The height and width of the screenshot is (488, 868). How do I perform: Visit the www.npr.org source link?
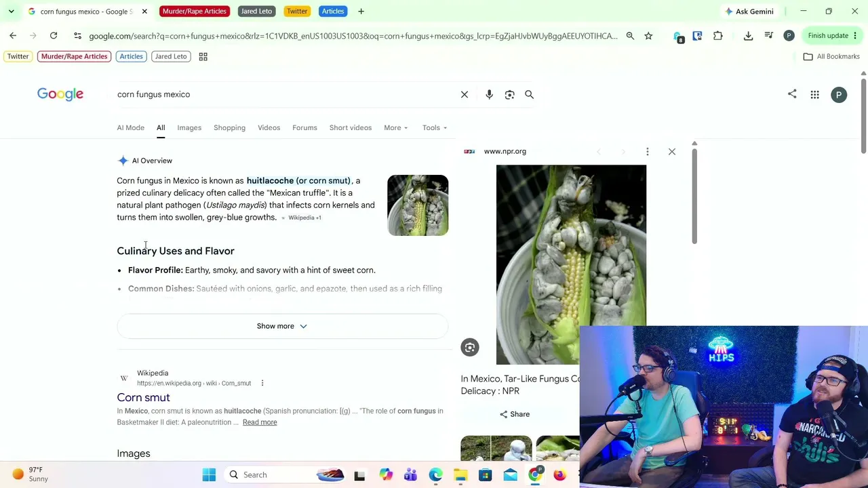[x=505, y=151]
